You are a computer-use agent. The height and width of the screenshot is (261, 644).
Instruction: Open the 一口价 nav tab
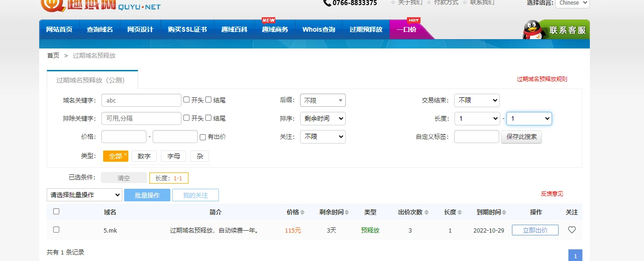[x=406, y=29]
